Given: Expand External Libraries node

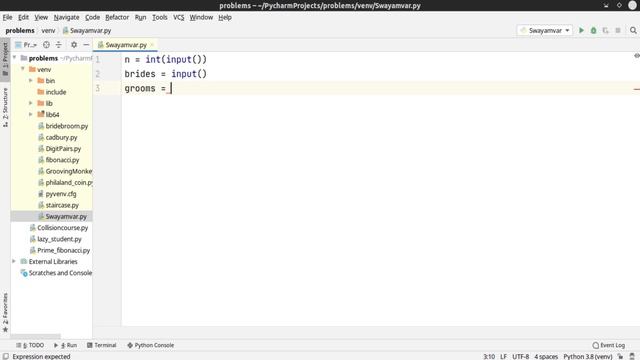Looking at the screenshot, I should coord(14,261).
